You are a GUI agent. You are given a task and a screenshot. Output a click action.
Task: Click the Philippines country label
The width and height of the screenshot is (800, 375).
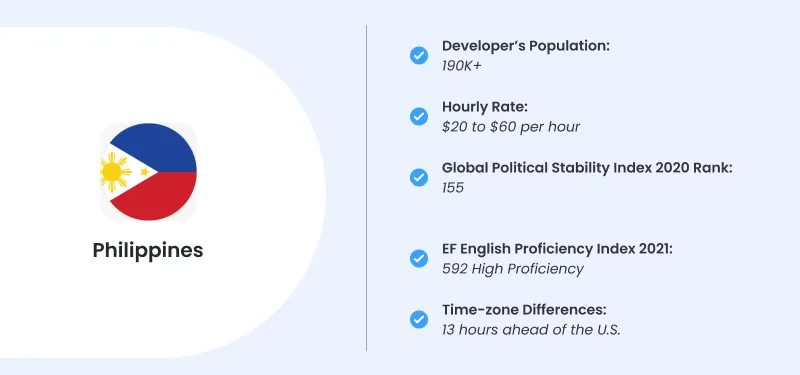point(148,251)
